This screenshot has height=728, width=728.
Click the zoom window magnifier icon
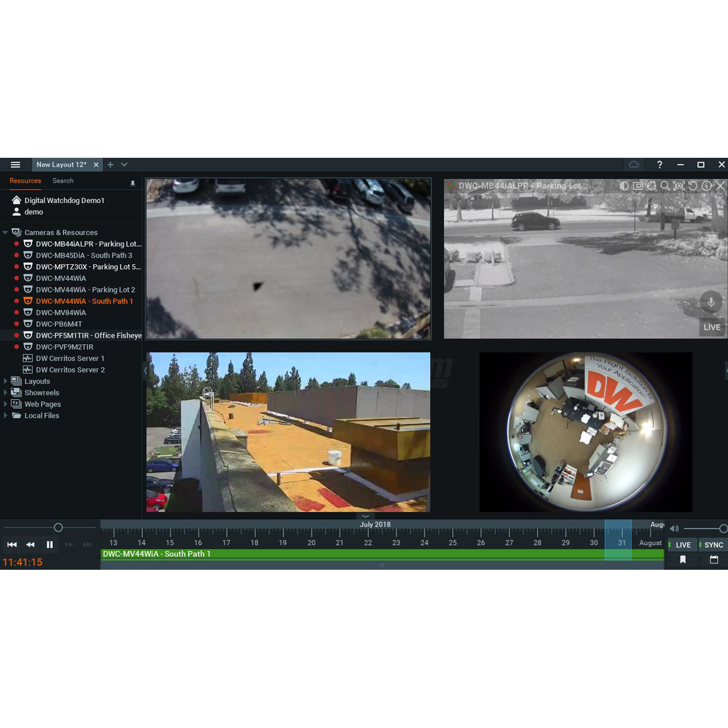click(x=665, y=186)
